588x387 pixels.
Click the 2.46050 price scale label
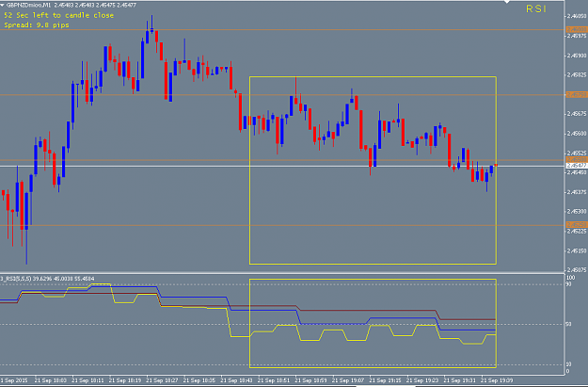point(577,16)
